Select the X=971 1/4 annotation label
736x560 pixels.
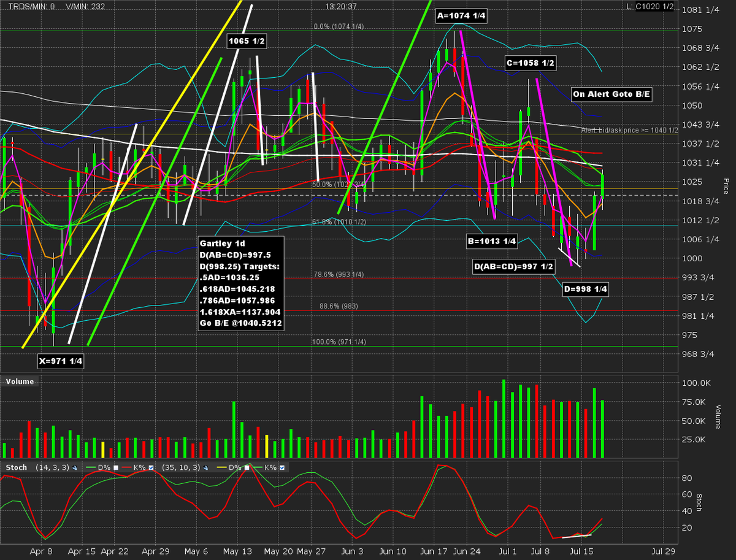[60, 361]
